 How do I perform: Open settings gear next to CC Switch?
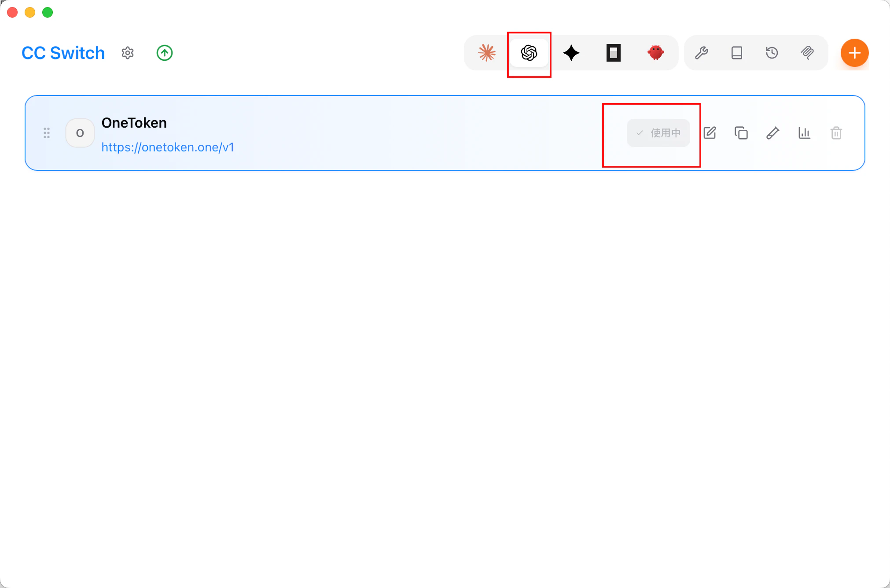(128, 53)
